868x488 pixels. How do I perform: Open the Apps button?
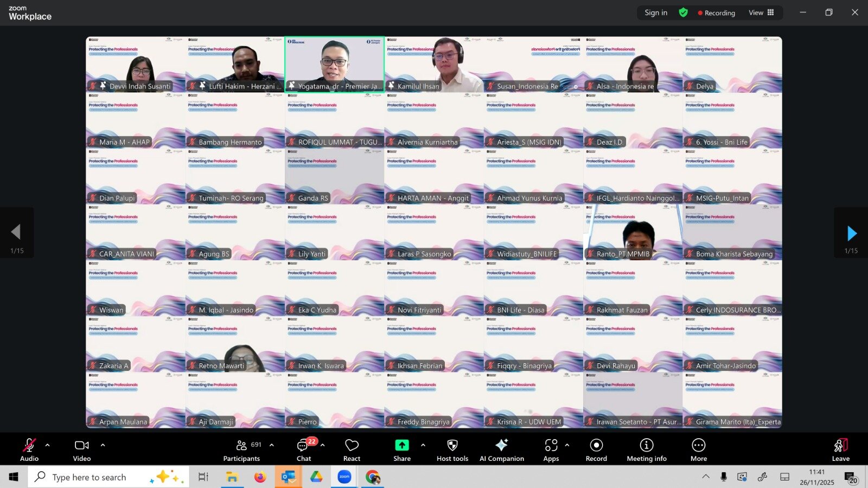point(551,450)
